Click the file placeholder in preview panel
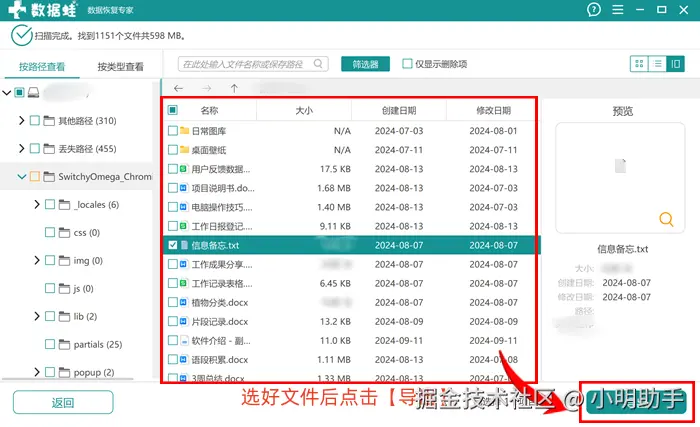Image resolution: width=700 pixels, height=427 pixels. coord(620,166)
